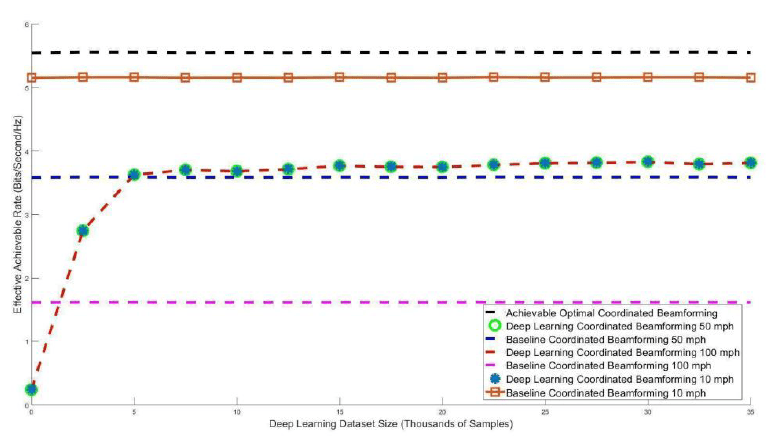Click the x-axis tick label 35

[750, 411]
